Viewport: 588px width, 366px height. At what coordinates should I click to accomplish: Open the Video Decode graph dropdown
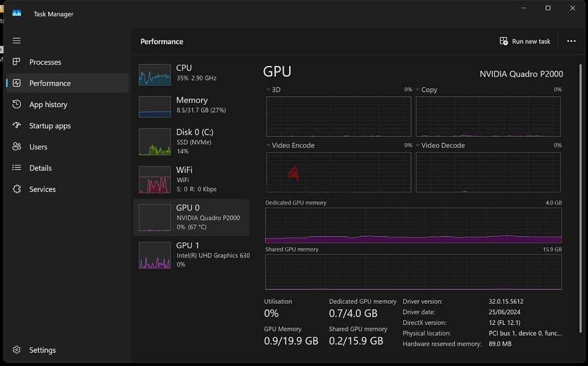[417, 145]
